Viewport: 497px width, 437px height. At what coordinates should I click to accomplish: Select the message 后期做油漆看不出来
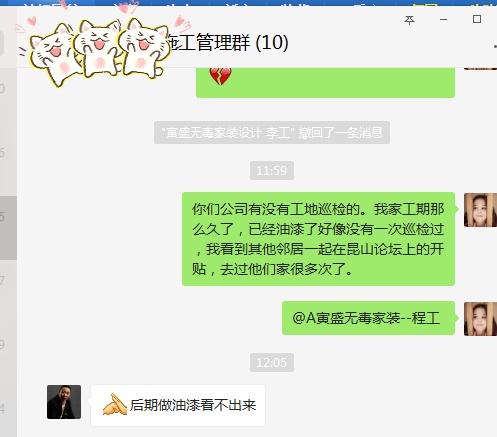[x=178, y=405]
